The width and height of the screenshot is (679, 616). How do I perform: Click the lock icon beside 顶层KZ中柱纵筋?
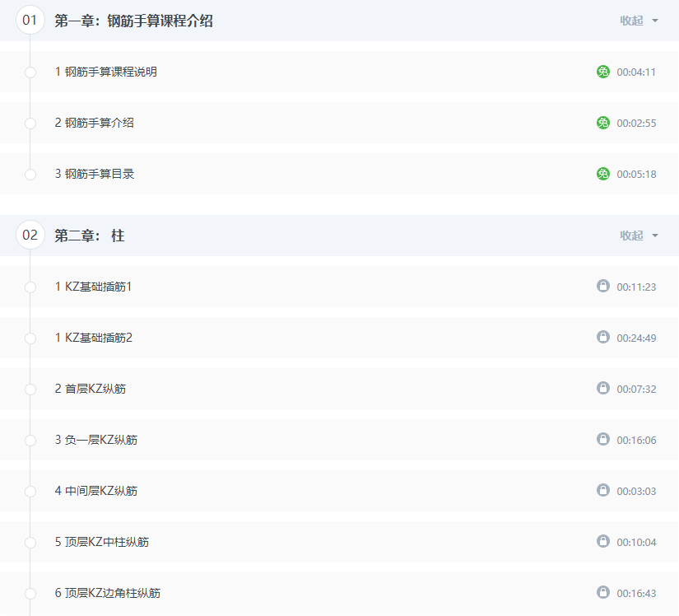(x=603, y=541)
